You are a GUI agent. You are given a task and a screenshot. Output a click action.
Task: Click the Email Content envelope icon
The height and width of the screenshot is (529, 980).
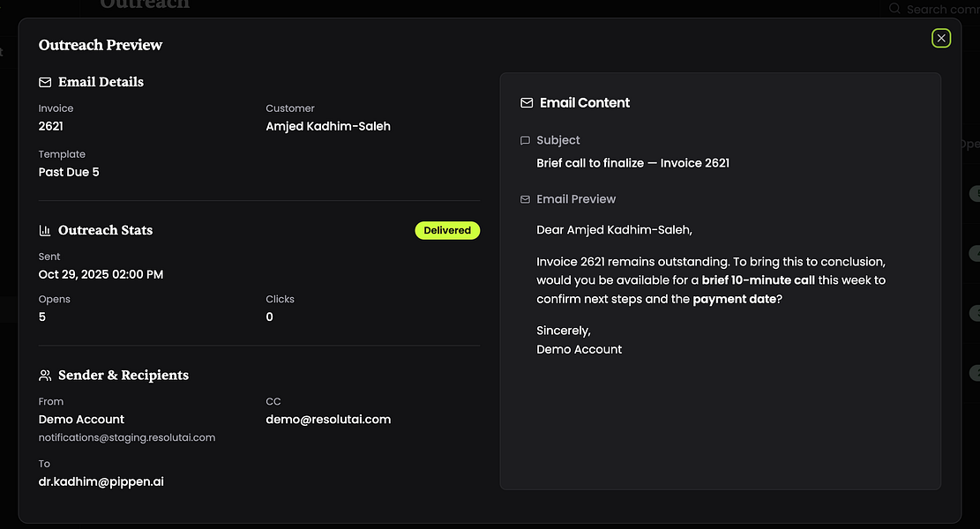click(x=527, y=103)
